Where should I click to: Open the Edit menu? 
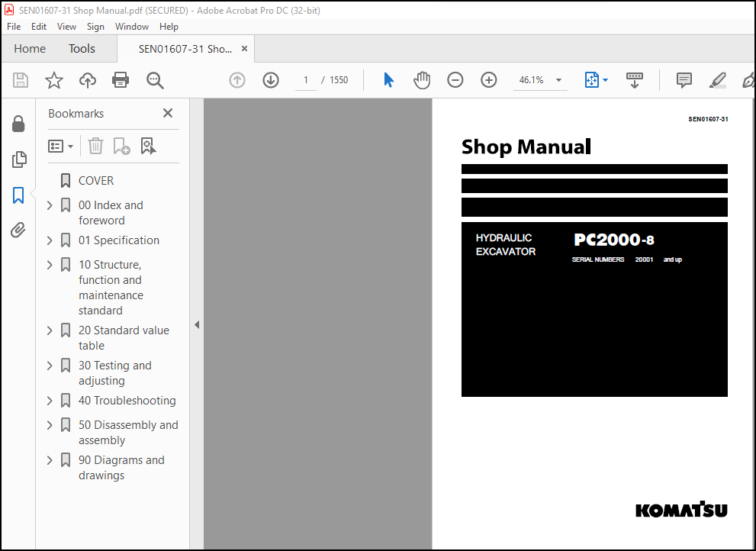(x=39, y=27)
